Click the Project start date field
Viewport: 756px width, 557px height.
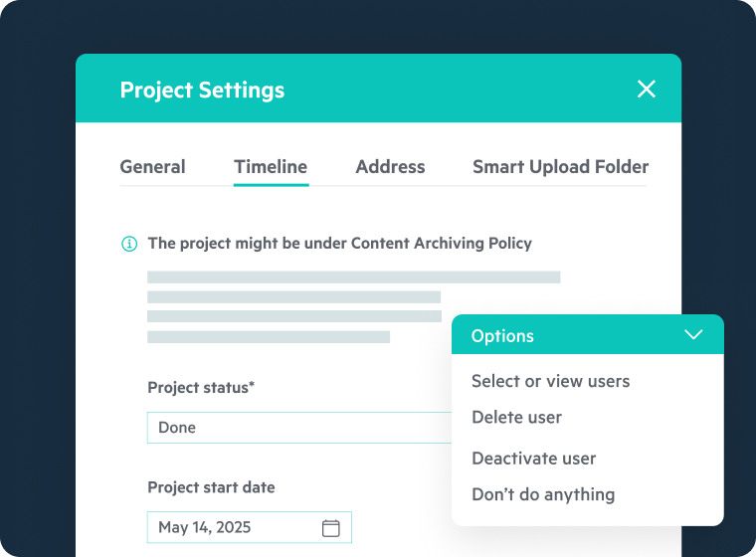234,527
